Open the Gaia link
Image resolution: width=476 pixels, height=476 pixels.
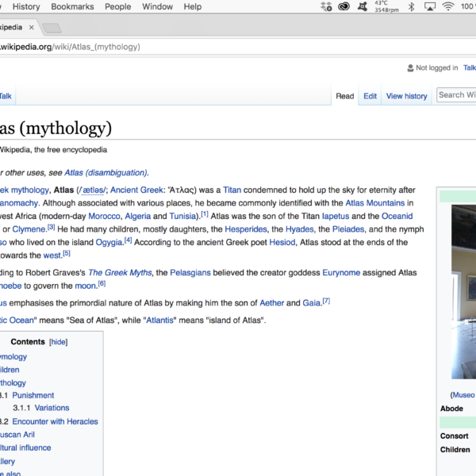[312, 303]
